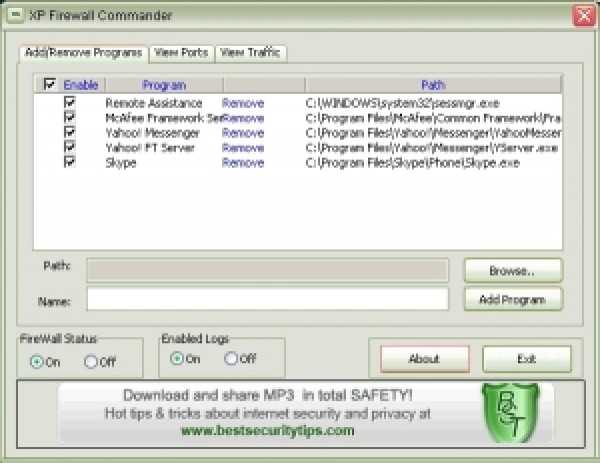Select the McAfee Framework program name
This screenshot has height=463, width=600.
tap(164, 118)
